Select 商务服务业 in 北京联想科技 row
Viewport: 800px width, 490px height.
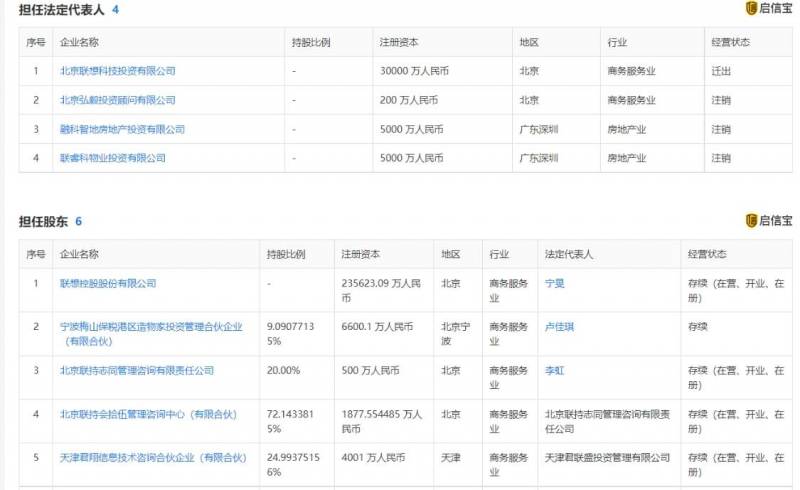(631, 71)
